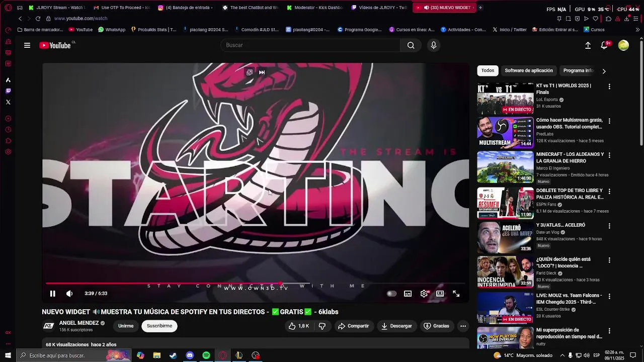The image size is (644, 362).
Task: Open more actions ellipsis under video
Action: click(463, 326)
